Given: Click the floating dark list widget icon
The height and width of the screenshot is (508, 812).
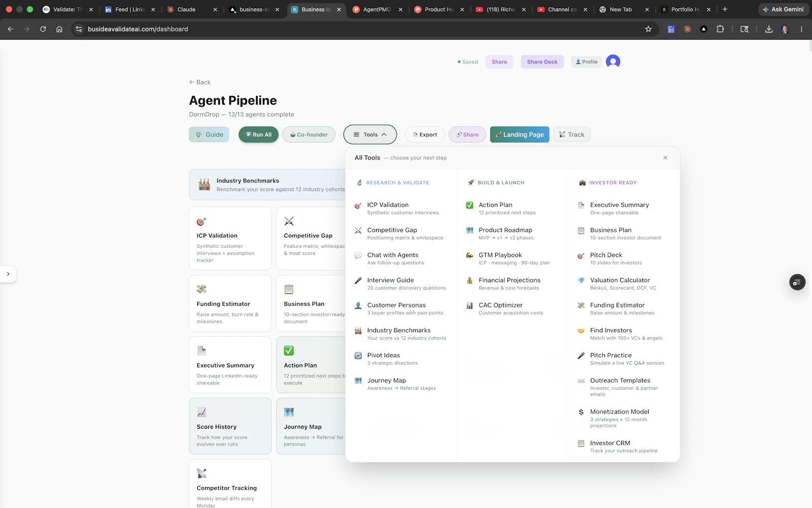Looking at the screenshot, I should click(x=797, y=282).
